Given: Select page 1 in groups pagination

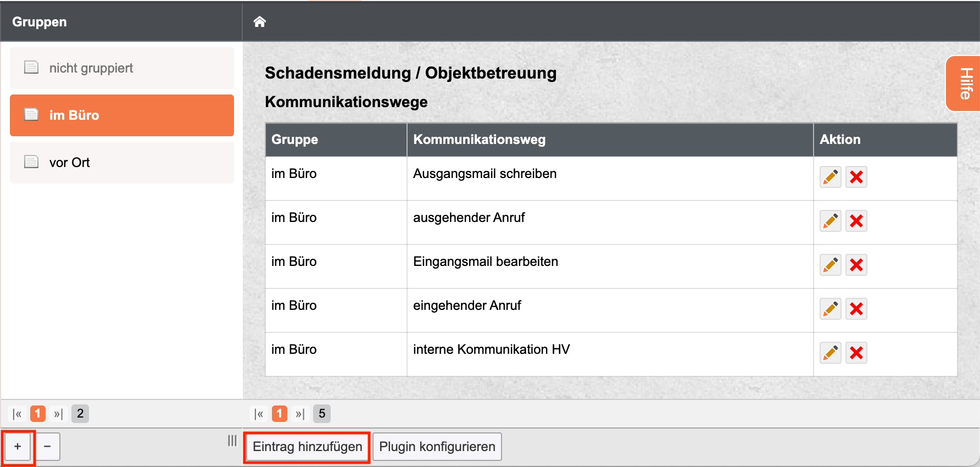Looking at the screenshot, I should 38,414.
